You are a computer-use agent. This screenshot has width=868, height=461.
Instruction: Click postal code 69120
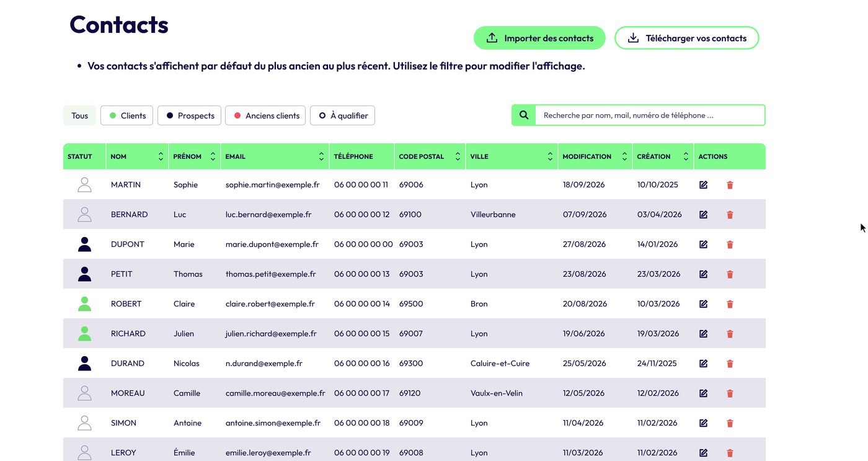tap(410, 393)
